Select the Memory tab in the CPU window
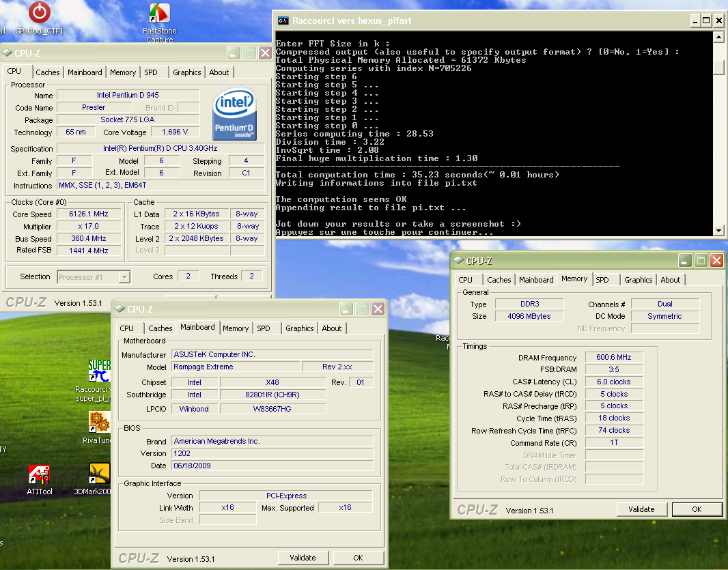 click(x=123, y=72)
